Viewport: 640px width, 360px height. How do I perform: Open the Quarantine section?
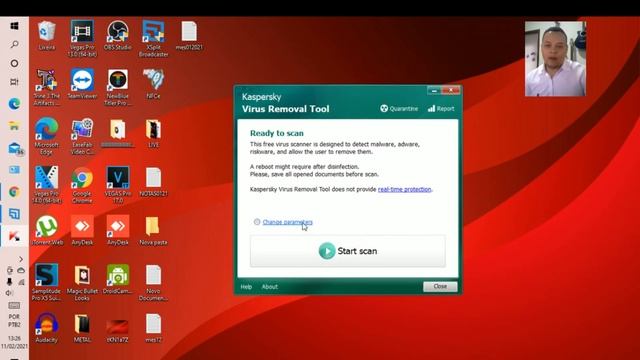399,109
